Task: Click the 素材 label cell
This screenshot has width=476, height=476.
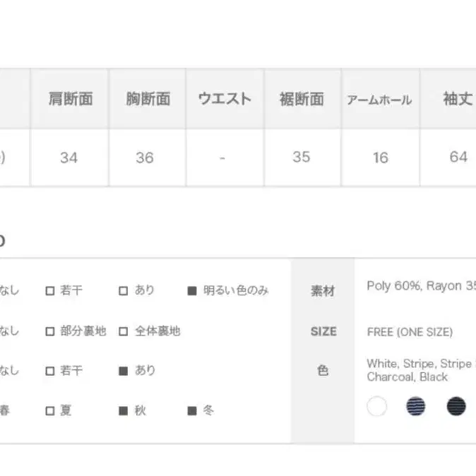Action: (323, 291)
